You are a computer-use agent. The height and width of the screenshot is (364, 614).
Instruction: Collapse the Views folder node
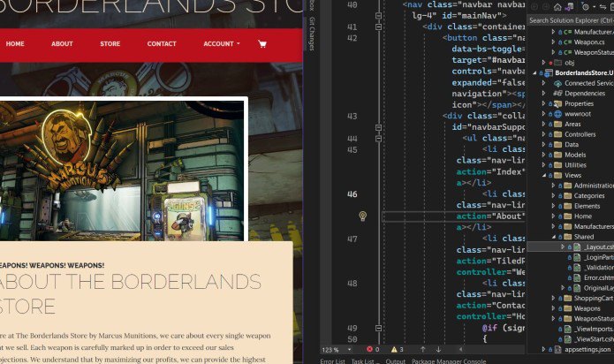pyautogui.click(x=543, y=175)
